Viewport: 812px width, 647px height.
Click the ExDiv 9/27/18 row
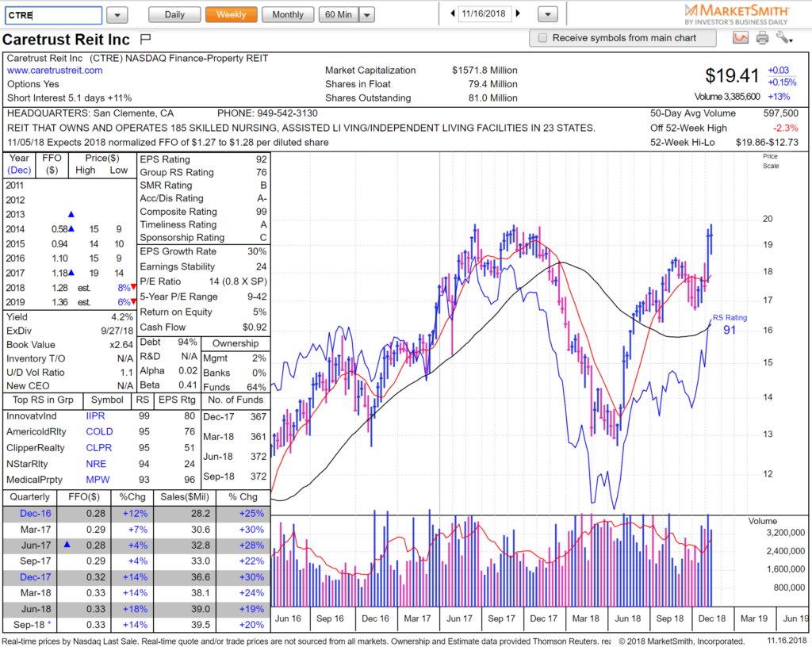(x=70, y=331)
